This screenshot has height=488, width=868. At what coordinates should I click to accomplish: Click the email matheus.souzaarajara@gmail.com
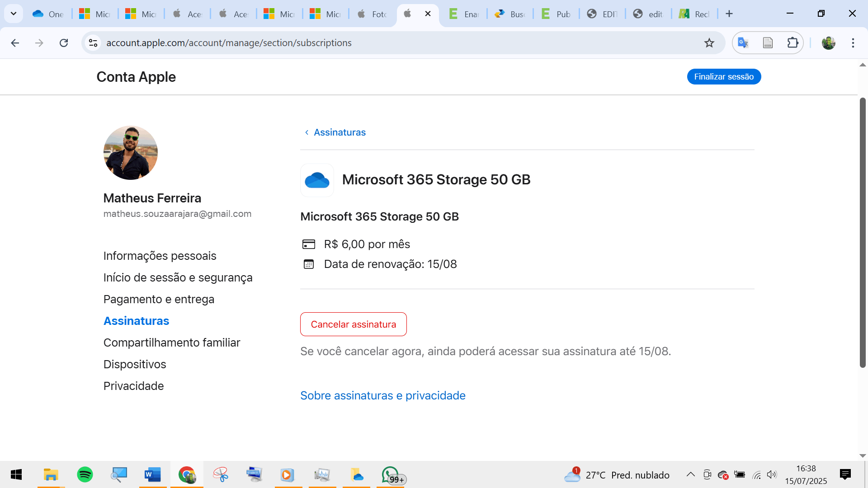[x=177, y=214]
